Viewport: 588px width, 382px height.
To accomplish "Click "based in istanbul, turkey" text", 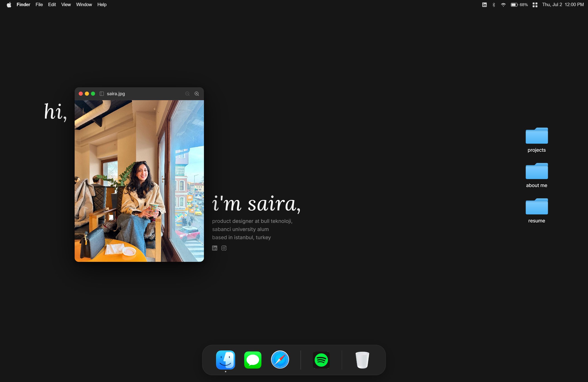I will [241, 237].
